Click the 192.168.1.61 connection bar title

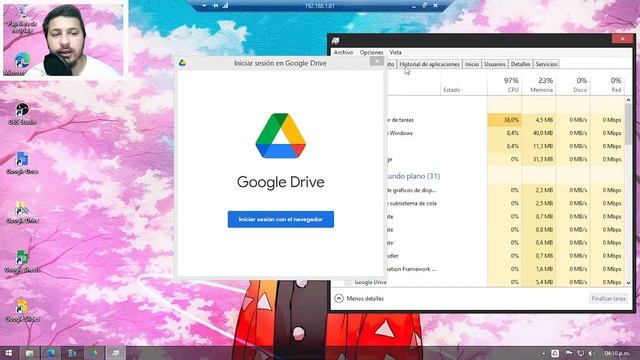point(320,6)
